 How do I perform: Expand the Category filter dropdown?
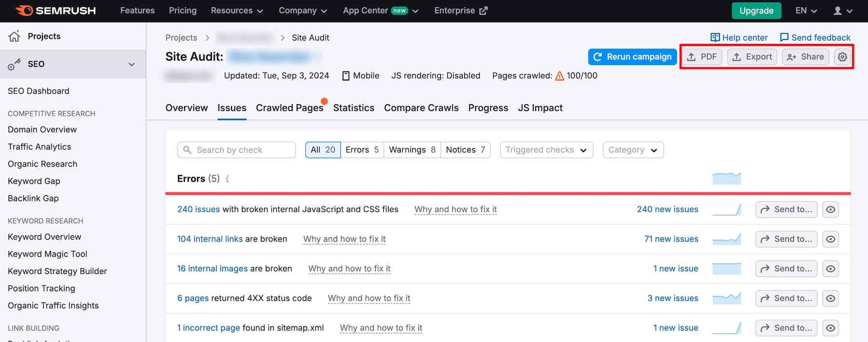click(633, 150)
